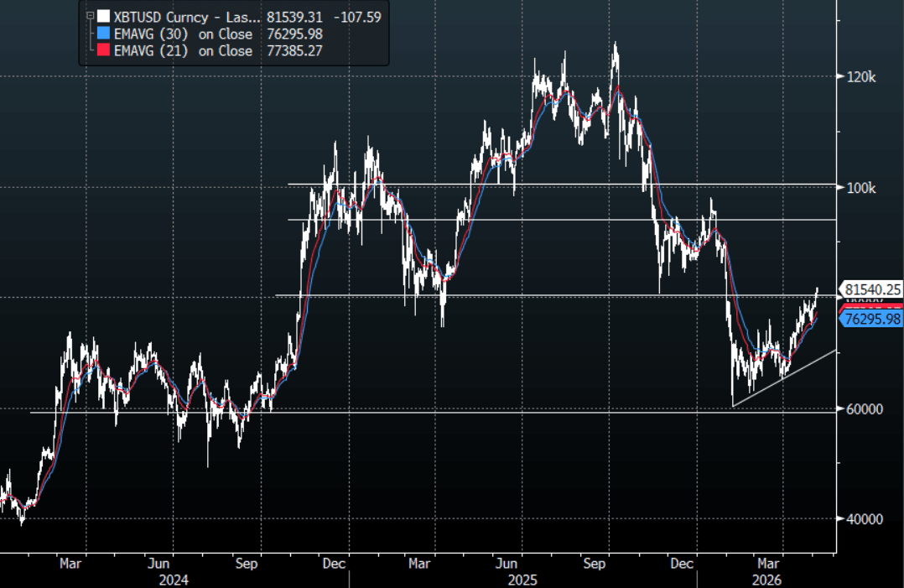Click the red EMAVG (21) color swatch
The image size is (904, 588).
[103, 50]
